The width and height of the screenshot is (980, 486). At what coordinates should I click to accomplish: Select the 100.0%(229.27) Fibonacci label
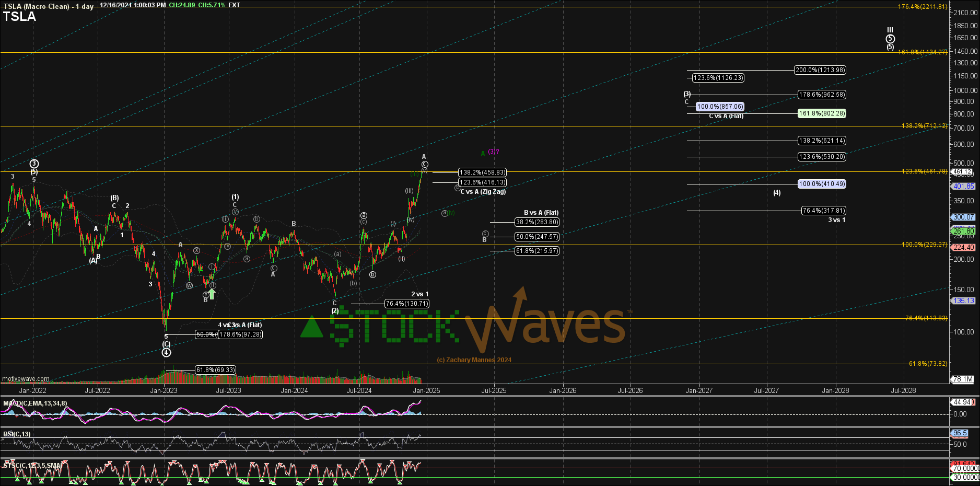925,245
